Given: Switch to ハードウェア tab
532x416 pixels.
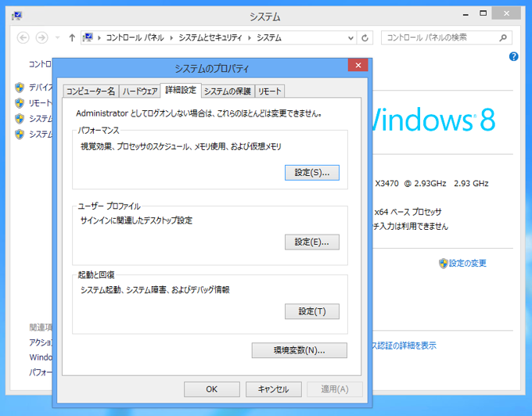Looking at the screenshot, I should (x=140, y=91).
